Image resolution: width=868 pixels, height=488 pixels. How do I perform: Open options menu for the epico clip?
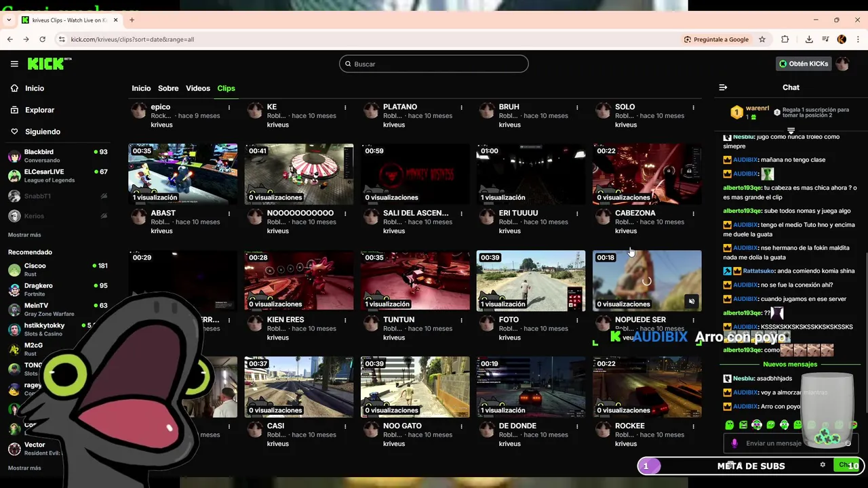229,107
